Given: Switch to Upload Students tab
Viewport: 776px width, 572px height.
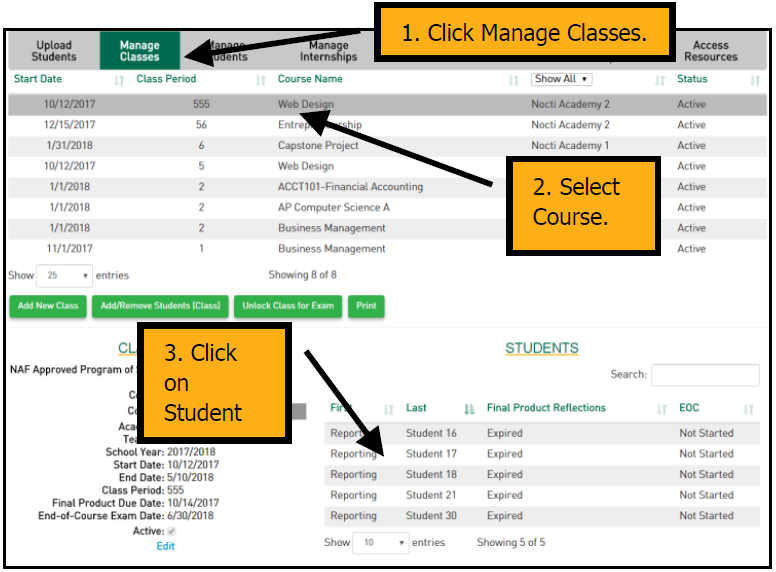Looking at the screenshot, I should tap(54, 50).
